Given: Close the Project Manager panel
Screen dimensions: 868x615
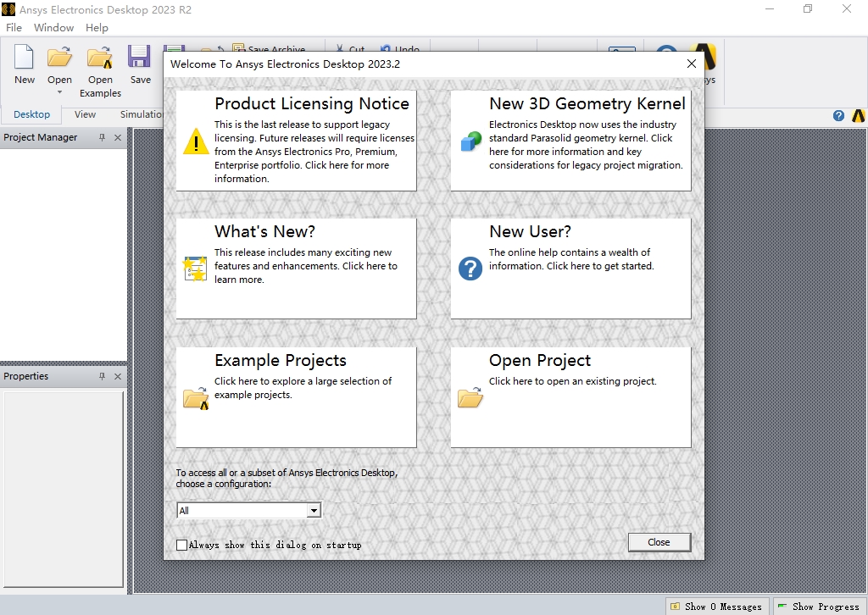Looking at the screenshot, I should (118, 137).
